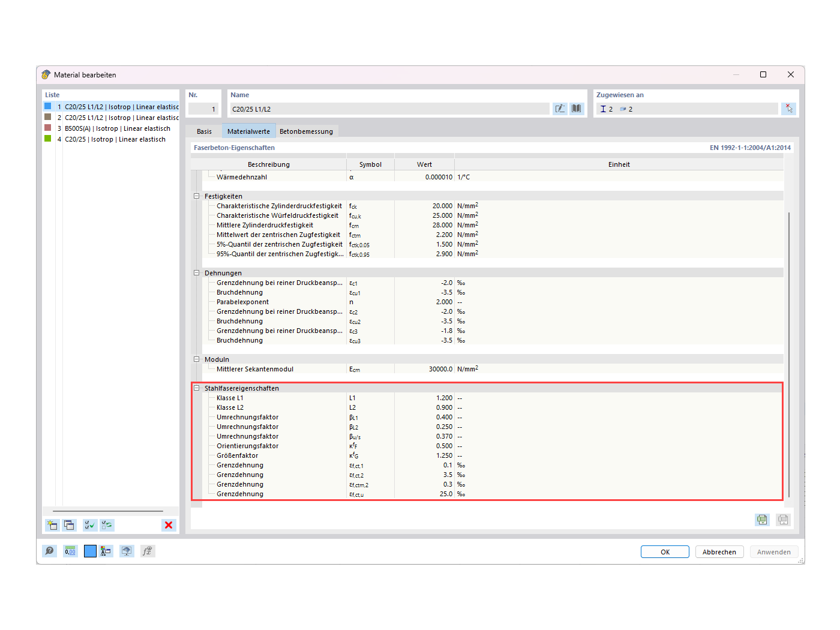This screenshot has height=630, width=840.
Task: Open the material color swatch
Action: coord(90,551)
